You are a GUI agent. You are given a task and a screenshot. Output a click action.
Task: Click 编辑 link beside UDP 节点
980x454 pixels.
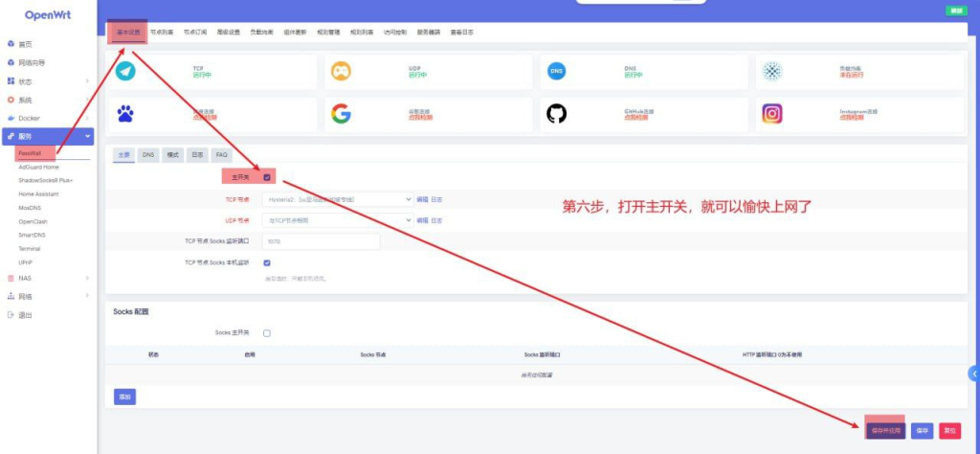click(x=422, y=220)
